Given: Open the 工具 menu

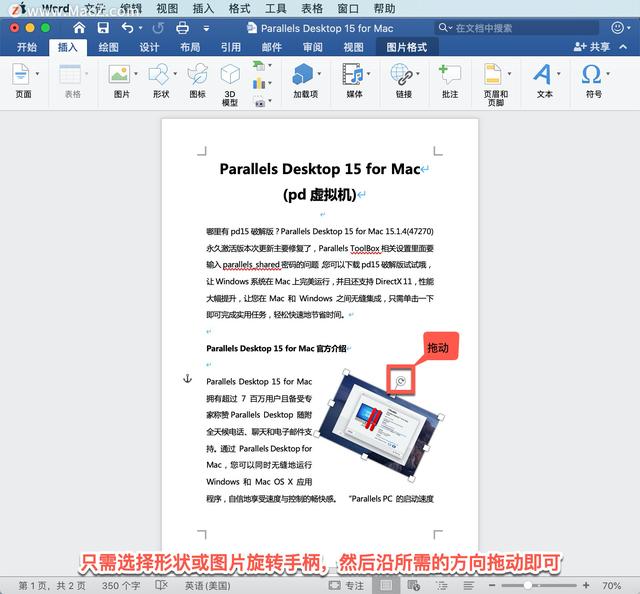Looking at the screenshot, I should (276, 8).
